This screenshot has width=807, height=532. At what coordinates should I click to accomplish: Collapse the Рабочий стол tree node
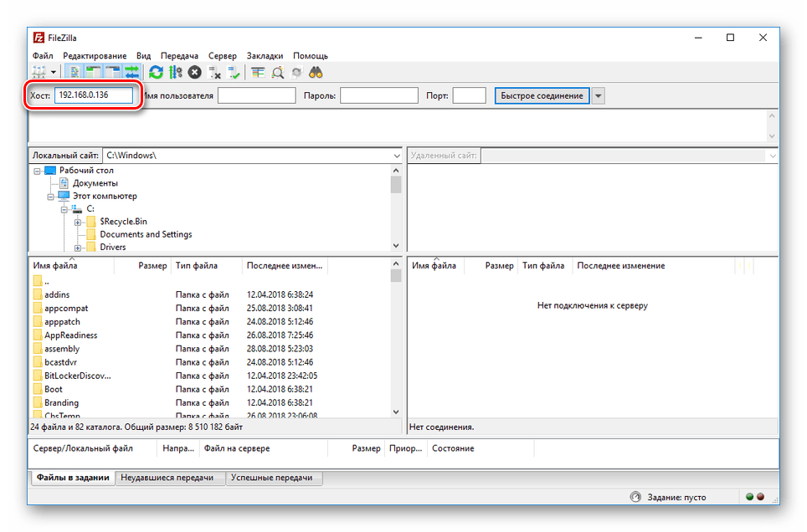(37, 171)
